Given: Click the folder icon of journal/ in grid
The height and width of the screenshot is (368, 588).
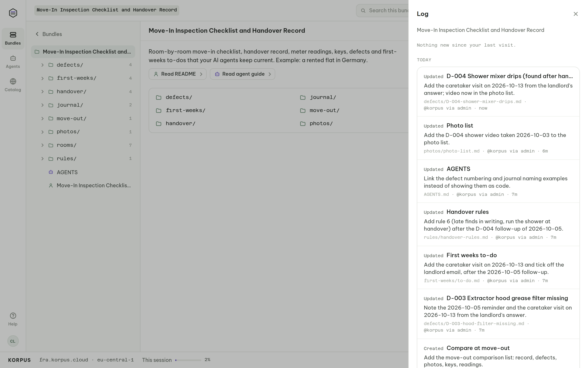Looking at the screenshot, I should [x=303, y=97].
